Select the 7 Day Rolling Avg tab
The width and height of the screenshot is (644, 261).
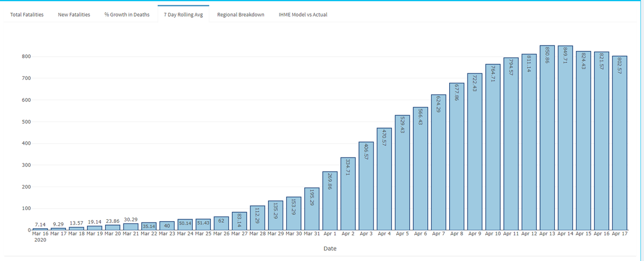tap(183, 14)
